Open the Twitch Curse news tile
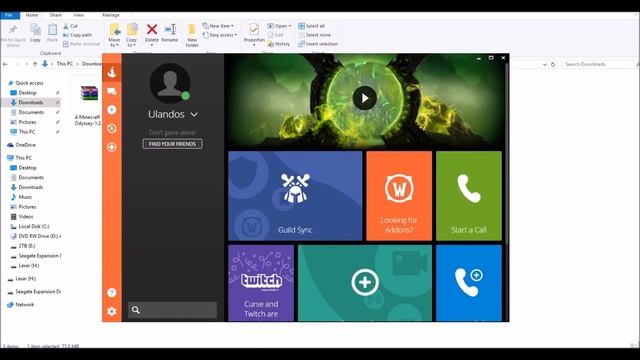Viewport: 640px width, 360px height. (x=261, y=283)
